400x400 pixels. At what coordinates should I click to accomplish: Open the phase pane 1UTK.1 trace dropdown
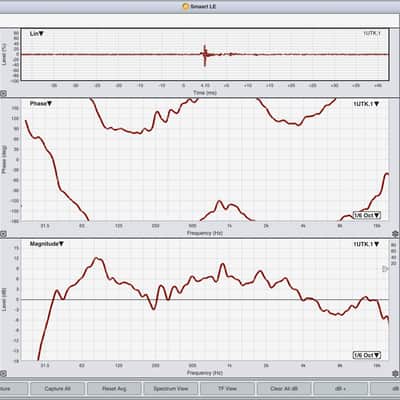(366, 104)
